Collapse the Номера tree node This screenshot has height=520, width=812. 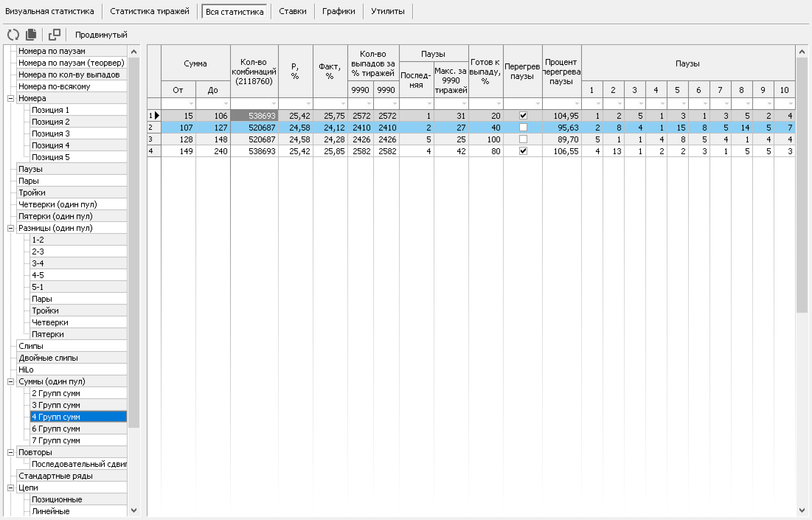click(x=11, y=98)
